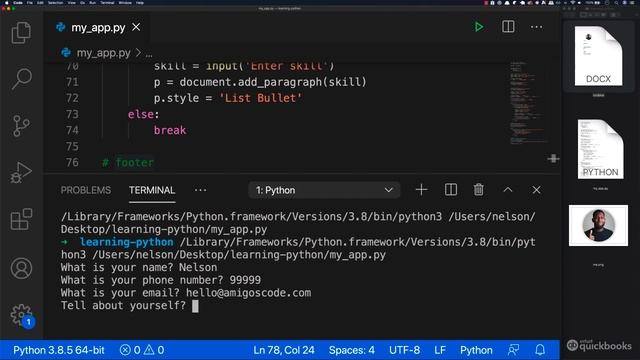Image resolution: width=640 pixels, height=360 pixels.
Task: Click document.add_paragraph(skill) on line 71
Action: pos(273,82)
